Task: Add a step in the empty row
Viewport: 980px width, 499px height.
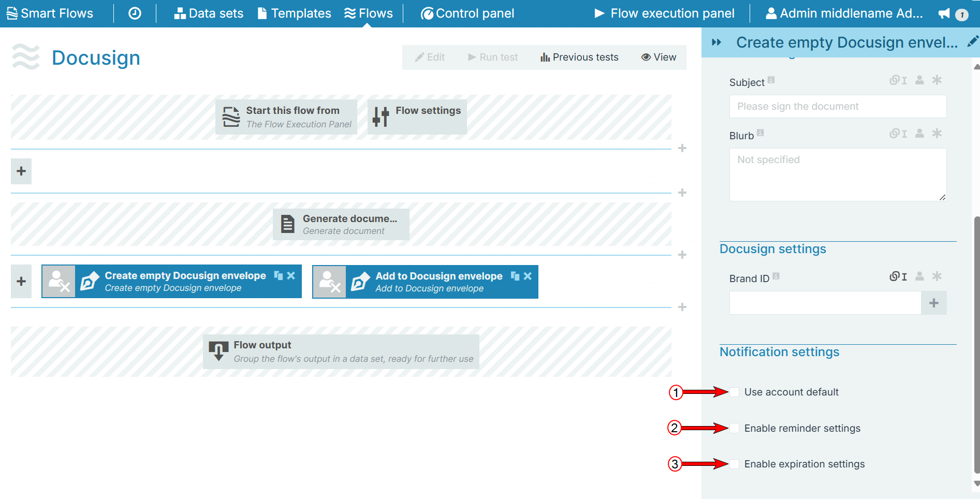Action: click(x=21, y=171)
